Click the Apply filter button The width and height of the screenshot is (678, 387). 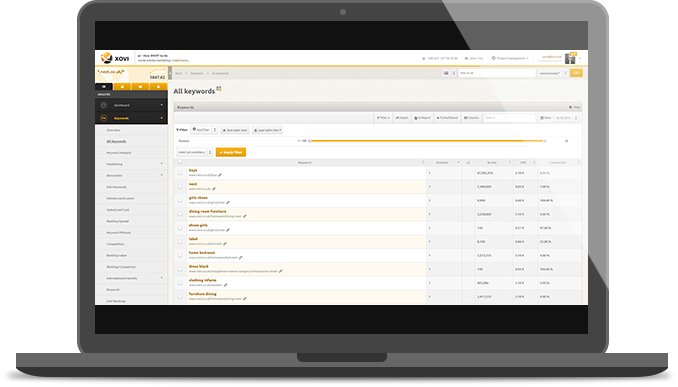click(231, 152)
